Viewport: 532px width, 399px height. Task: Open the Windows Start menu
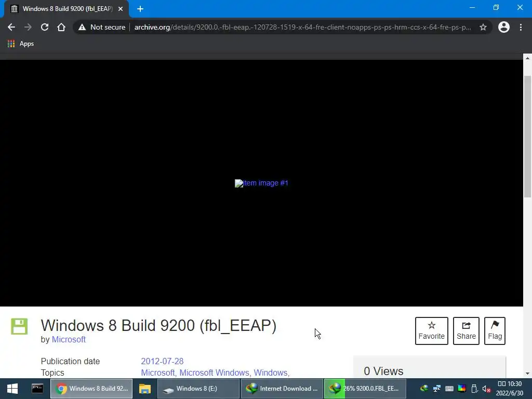(12, 389)
